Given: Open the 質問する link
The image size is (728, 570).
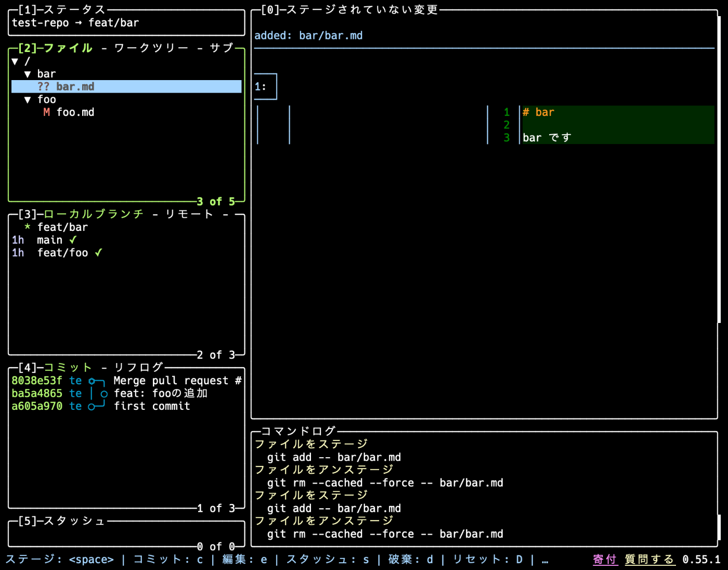Looking at the screenshot, I should [650, 560].
